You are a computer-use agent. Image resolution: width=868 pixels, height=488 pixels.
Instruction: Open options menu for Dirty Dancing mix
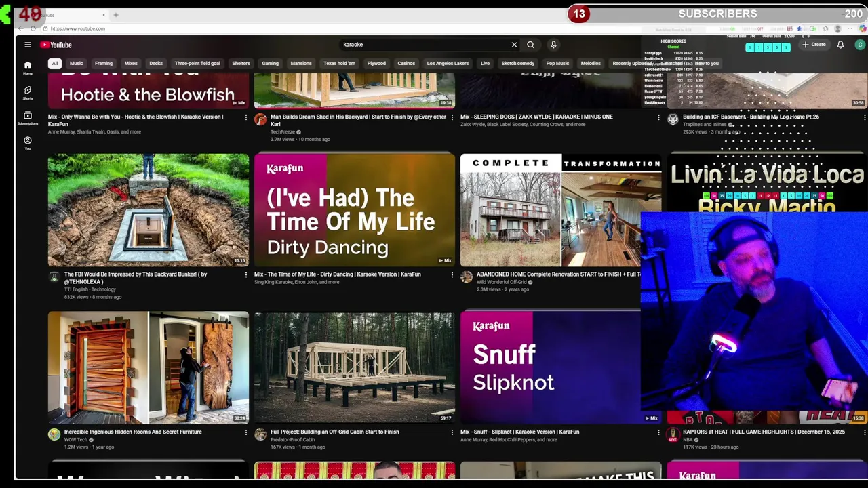[452, 275]
